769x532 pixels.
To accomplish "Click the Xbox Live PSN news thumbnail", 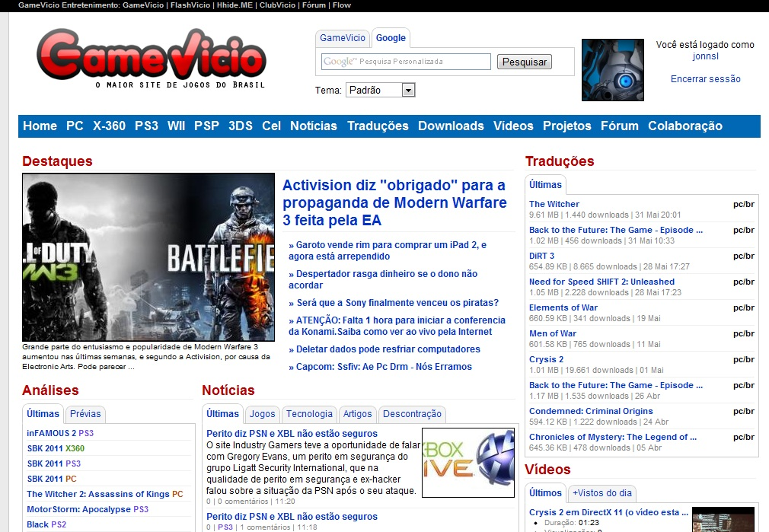I will coord(468,463).
